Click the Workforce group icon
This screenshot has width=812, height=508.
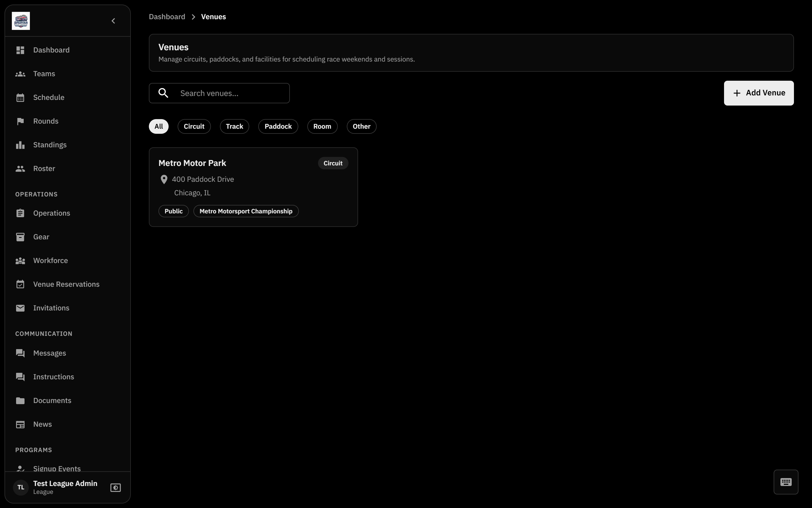tap(20, 261)
